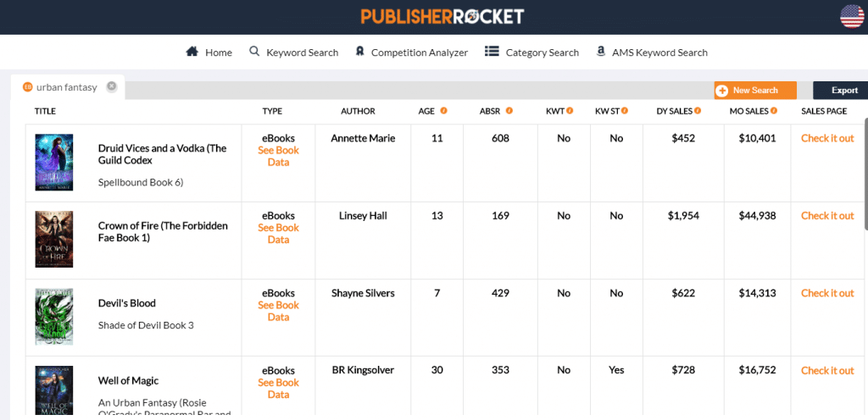Select the urban fantasy results tab
Image resolution: width=868 pixels, height=420 pixels.
pyautogui.click(x=66, y=87)
